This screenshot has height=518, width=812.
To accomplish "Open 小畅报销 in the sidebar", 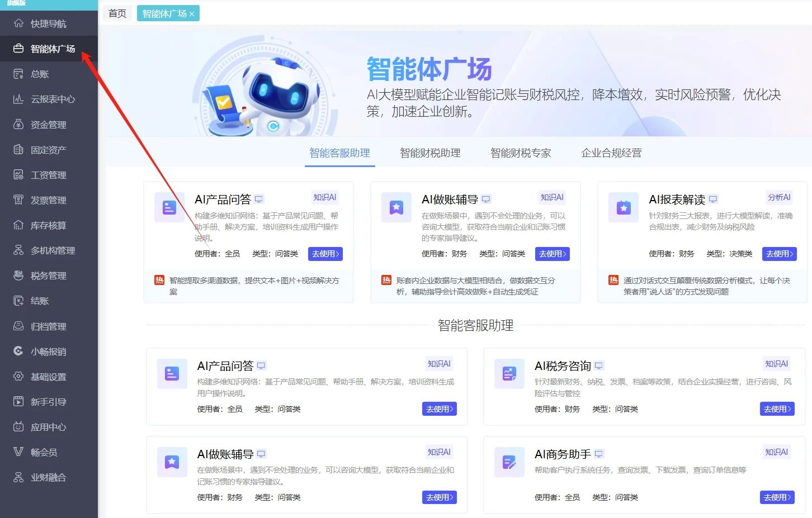I will tap(48, 351).
